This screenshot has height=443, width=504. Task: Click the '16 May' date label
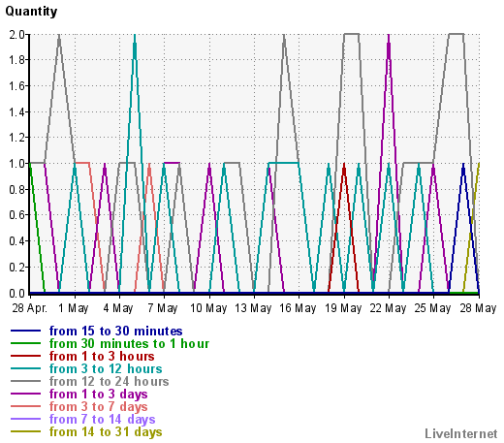coord(298,308)
